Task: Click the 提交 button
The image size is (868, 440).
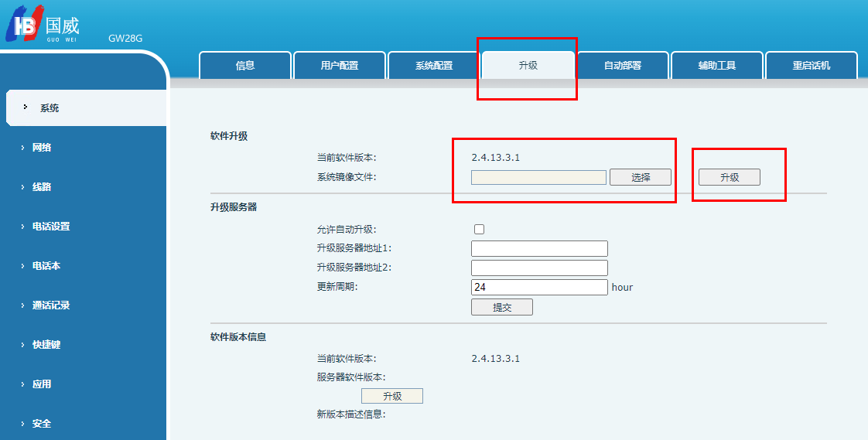Action: (502, 307)
